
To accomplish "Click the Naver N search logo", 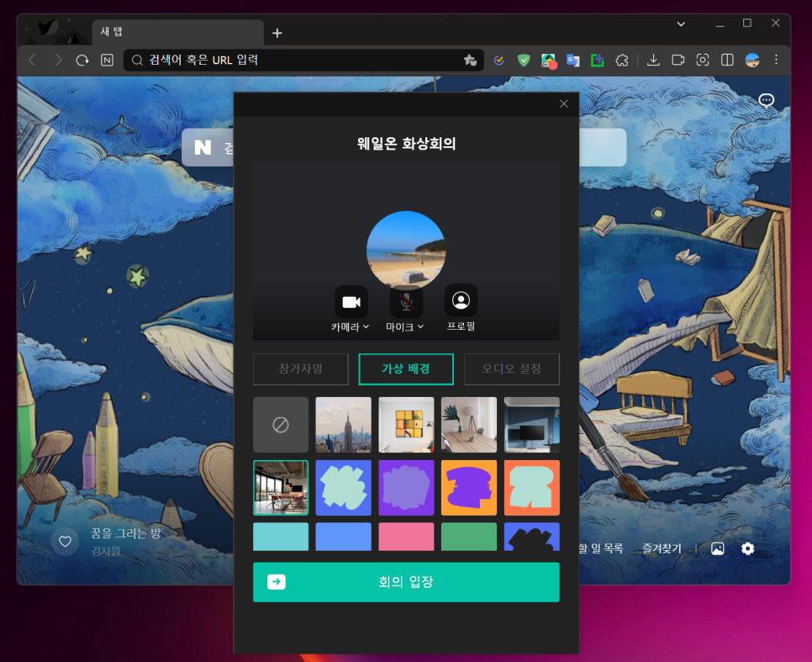I will 203,148.
